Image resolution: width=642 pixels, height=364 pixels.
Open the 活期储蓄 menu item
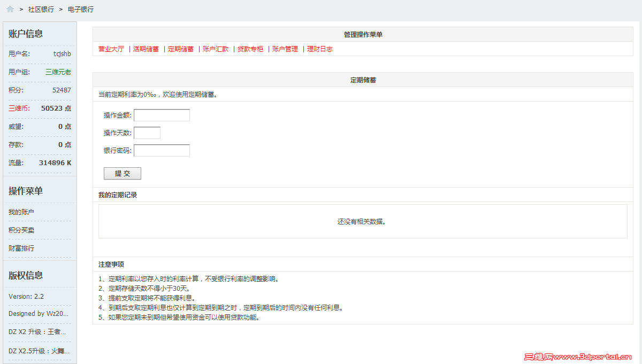(x=146, y=49)
